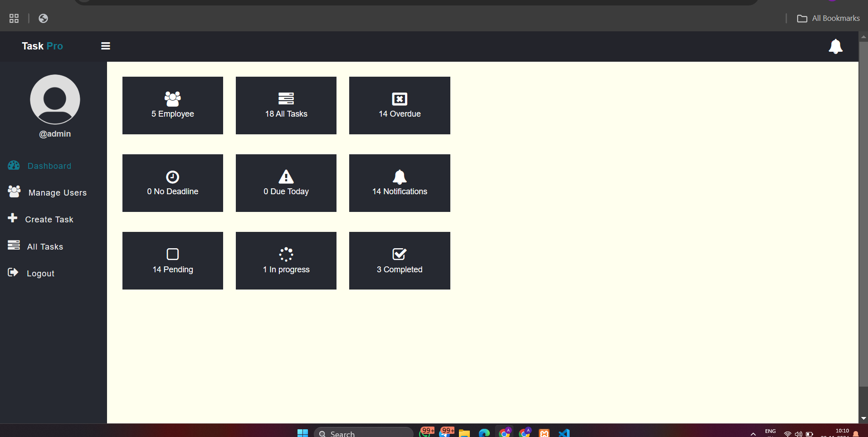Click the clock icon on No Deadline card
Viewport: 868px width, 437px height.
tap(172, 177)
